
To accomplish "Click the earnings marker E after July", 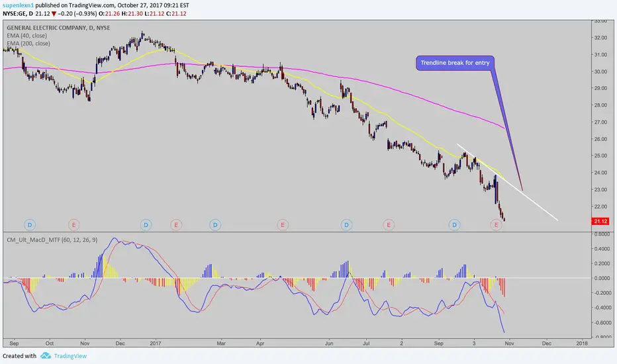I will click(389, 225).
